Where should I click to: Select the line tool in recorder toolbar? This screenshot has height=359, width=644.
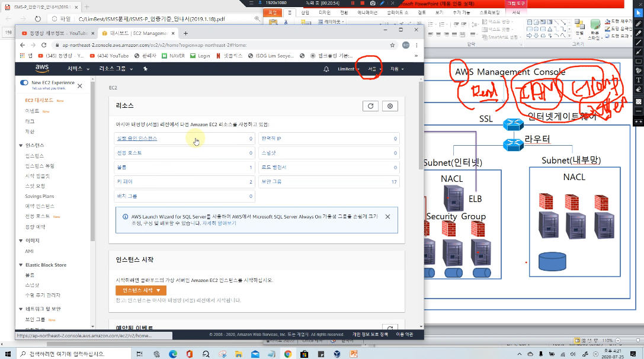point(638,43)
